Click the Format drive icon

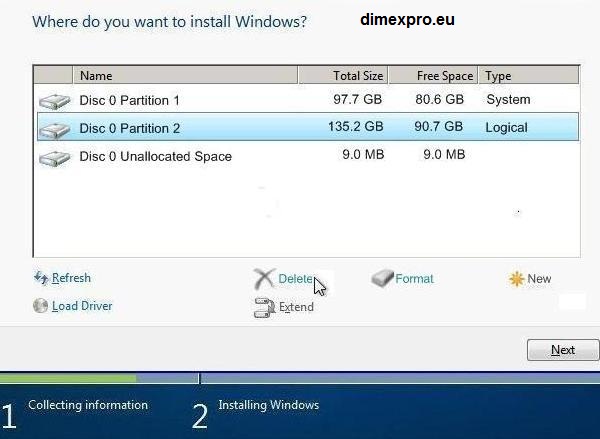tap(382, 278)
